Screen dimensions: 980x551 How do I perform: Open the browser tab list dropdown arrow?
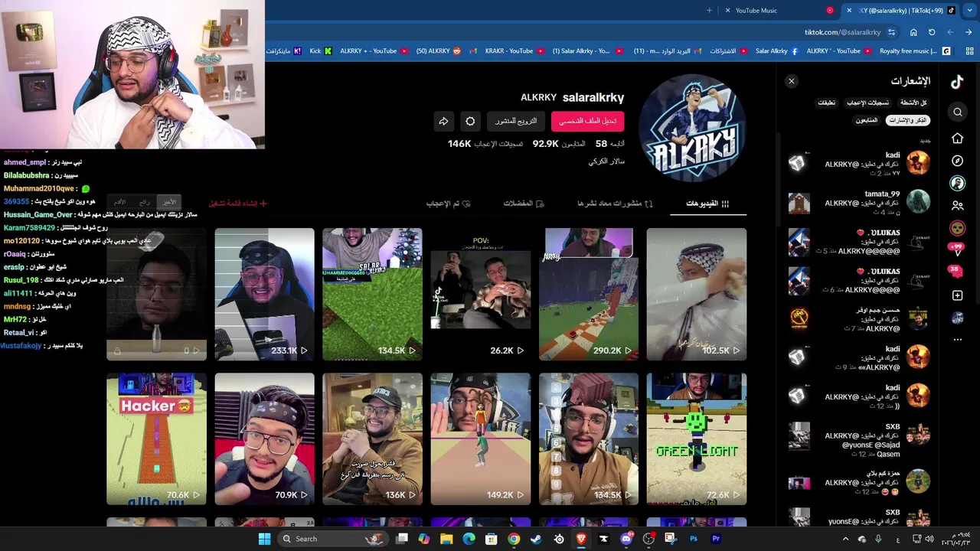969,10
